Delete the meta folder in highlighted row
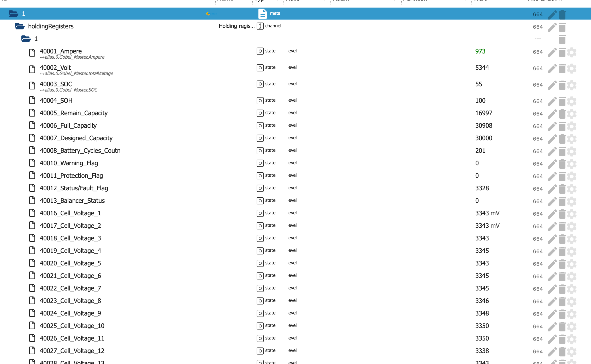591x364 pixels. (562, 15)
